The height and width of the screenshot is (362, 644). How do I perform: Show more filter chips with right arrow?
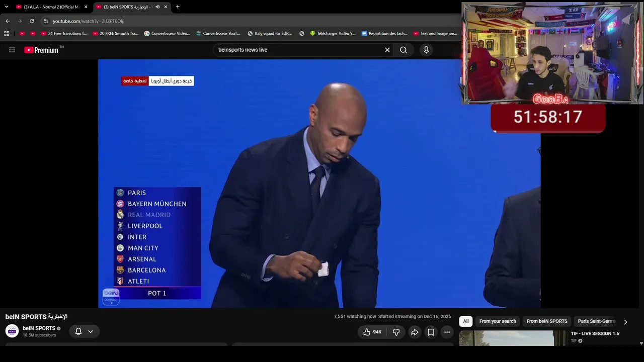point(625,322)
